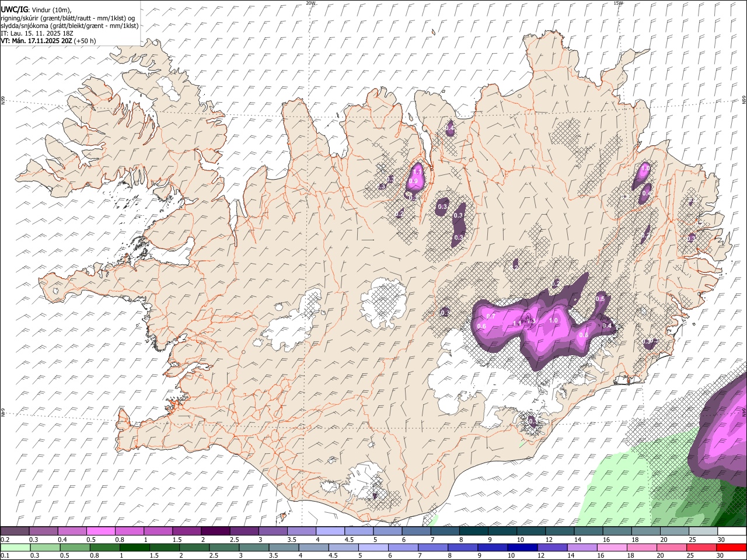Select the light pink 16 swatch in lower legend

pos(612,547)
